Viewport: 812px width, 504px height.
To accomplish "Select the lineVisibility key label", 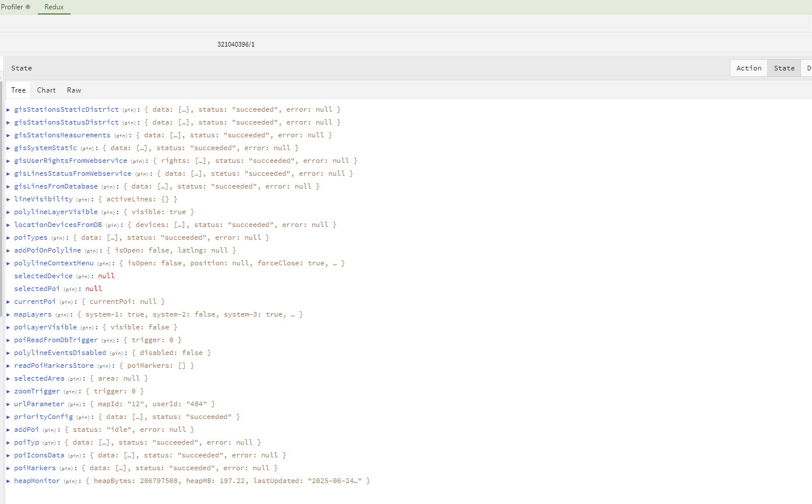I will tap(44, 199).
